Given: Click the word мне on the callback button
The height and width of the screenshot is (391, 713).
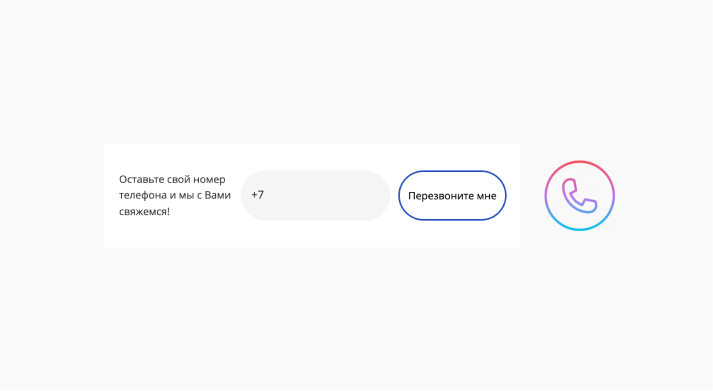Looking at the screenshot, I should [x=486, y=196].
